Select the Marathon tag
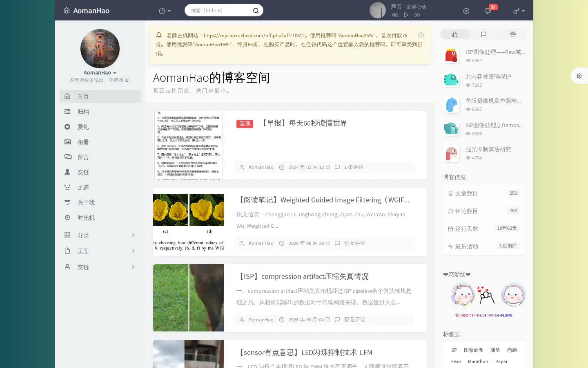The height and width of the screenshot is (368, 588). pos(478,361)
